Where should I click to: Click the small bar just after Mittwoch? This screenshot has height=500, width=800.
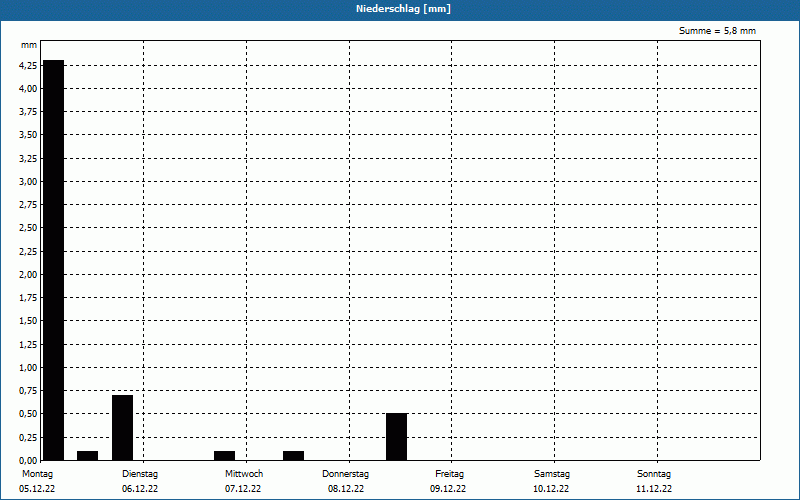(x=293, y=456)
